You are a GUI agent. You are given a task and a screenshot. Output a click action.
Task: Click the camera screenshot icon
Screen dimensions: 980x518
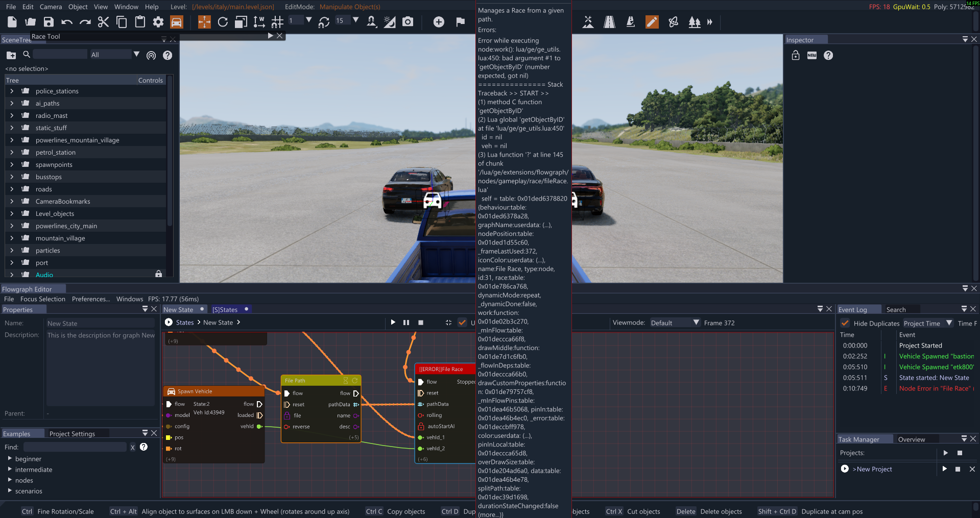click(x=408, y=22)
